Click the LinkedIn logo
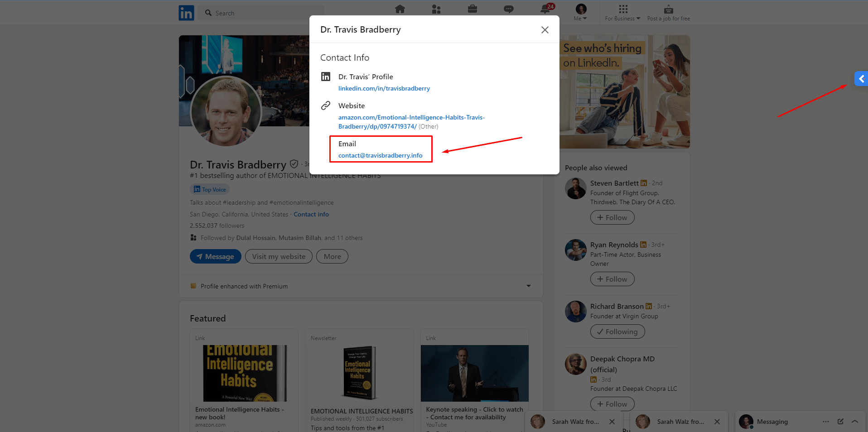The height and width of the screenshot is (432, 868). [x=186, y=13]
